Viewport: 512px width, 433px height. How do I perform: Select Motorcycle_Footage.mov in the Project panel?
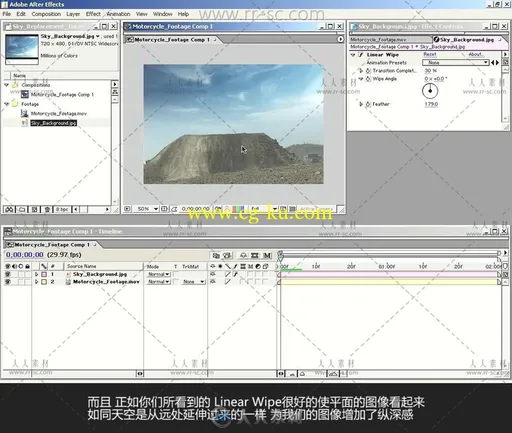coord(58,114)
